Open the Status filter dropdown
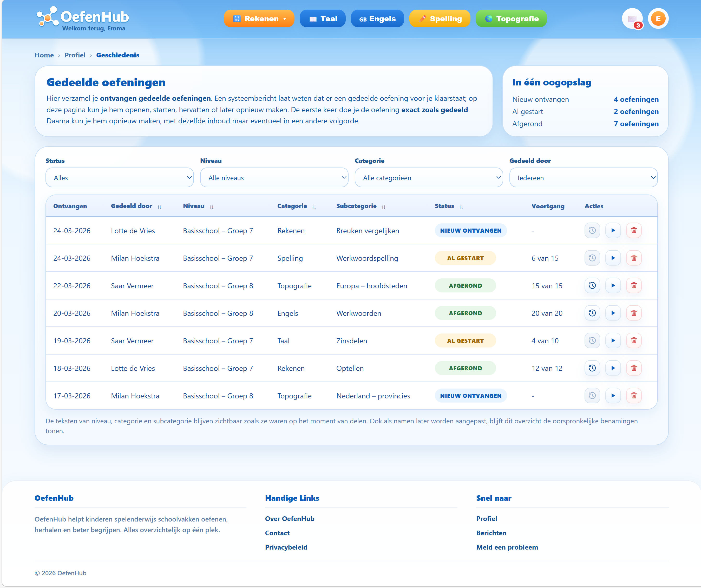The image size is (701, 588). tap(120, 178)
